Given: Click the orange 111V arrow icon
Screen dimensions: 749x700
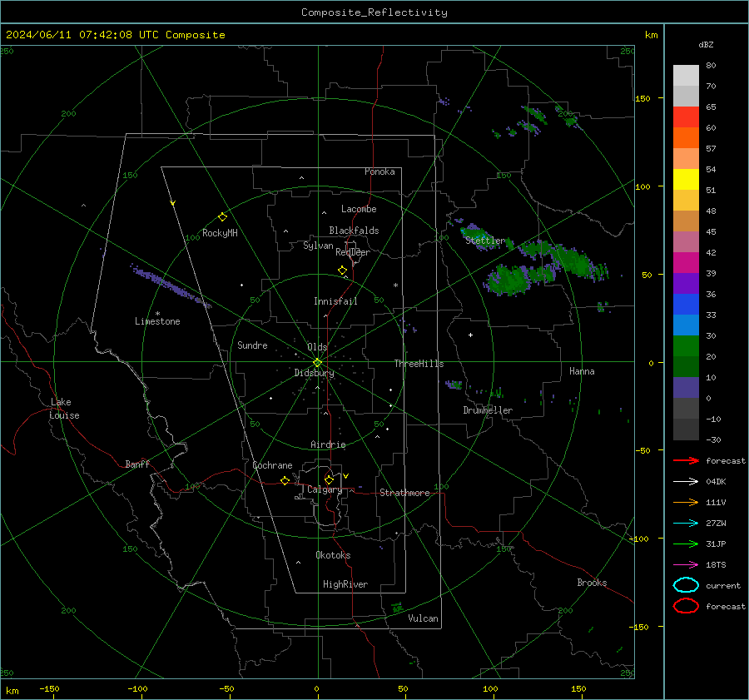Looking at the screenshot, I should coord(686,502).
